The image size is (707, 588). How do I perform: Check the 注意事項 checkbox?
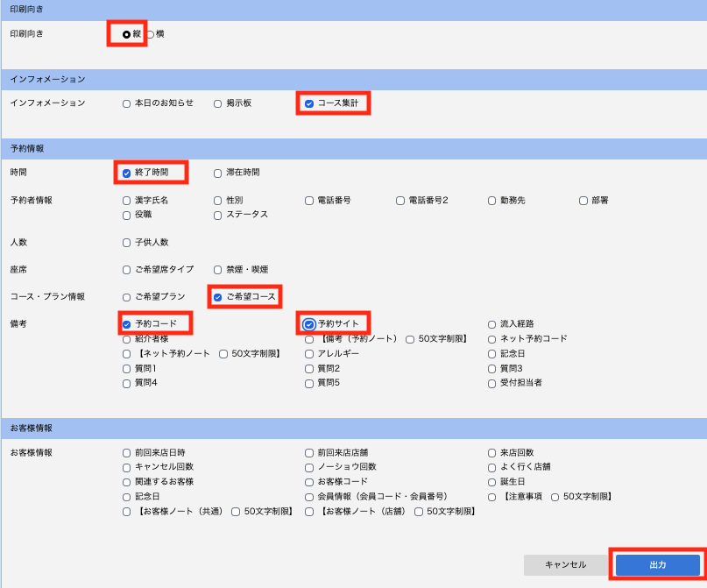pyautogui.click(x=491, y=497)
